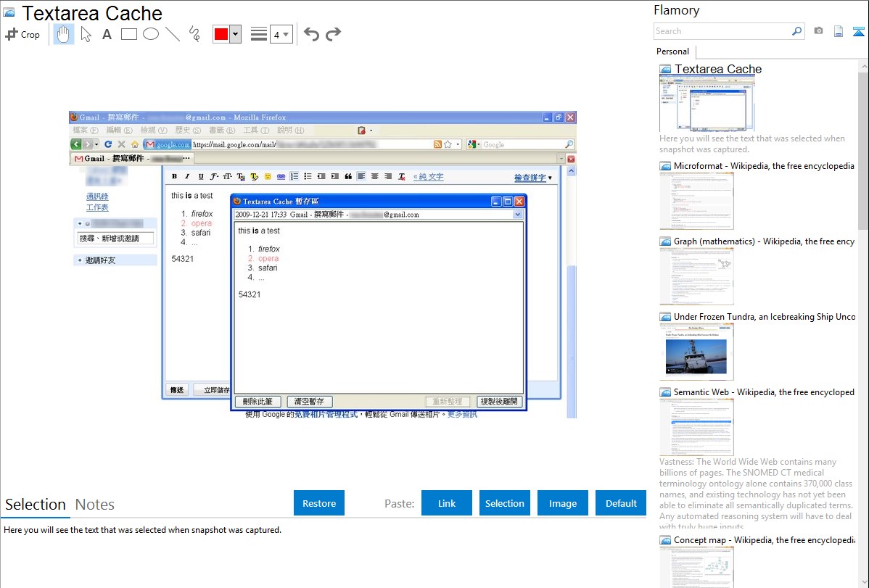
Task: Click the line thickness icon
Action: point(259,34)
